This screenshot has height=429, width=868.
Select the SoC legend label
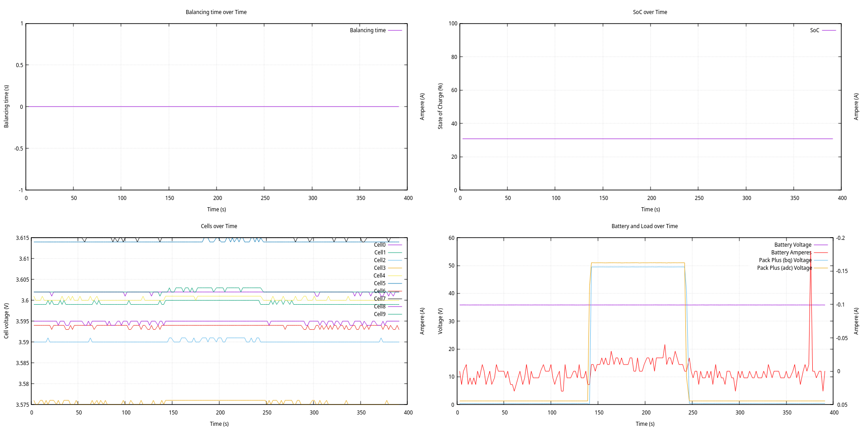pos(814,30)
